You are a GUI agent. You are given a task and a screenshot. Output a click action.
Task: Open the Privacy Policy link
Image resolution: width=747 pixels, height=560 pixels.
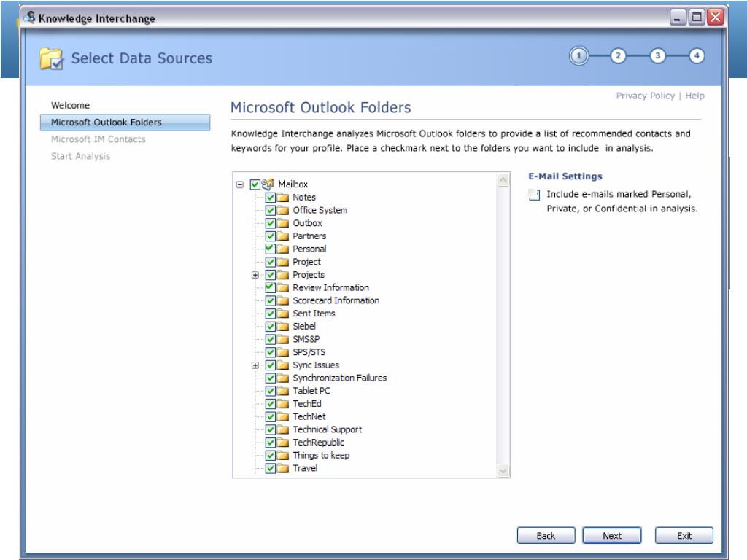(645, 96)
